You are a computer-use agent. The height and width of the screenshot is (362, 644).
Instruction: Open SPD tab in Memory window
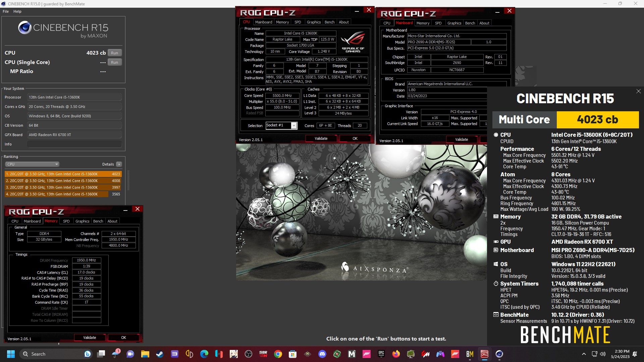pyautogui.click(x=66, y=221)
